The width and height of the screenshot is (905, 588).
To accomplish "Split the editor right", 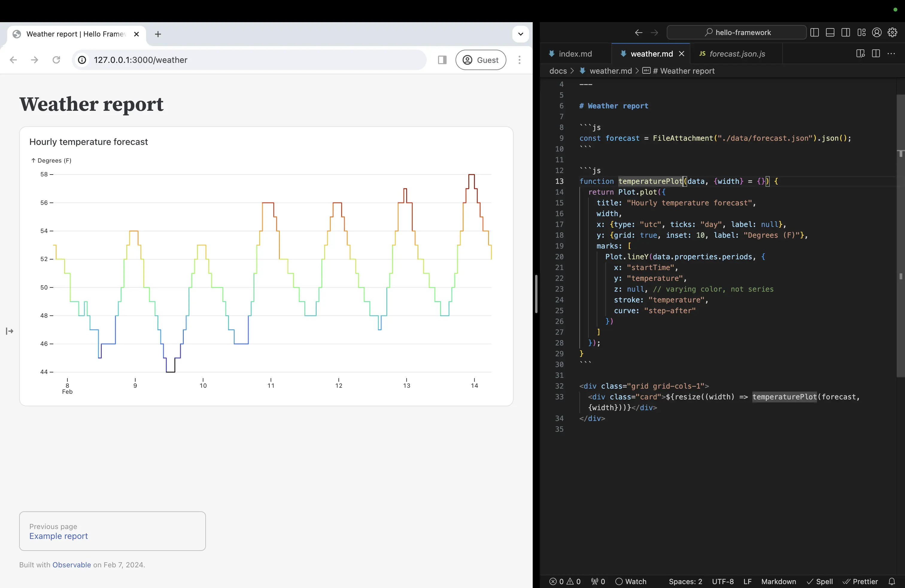I will [x=876, y=54].
